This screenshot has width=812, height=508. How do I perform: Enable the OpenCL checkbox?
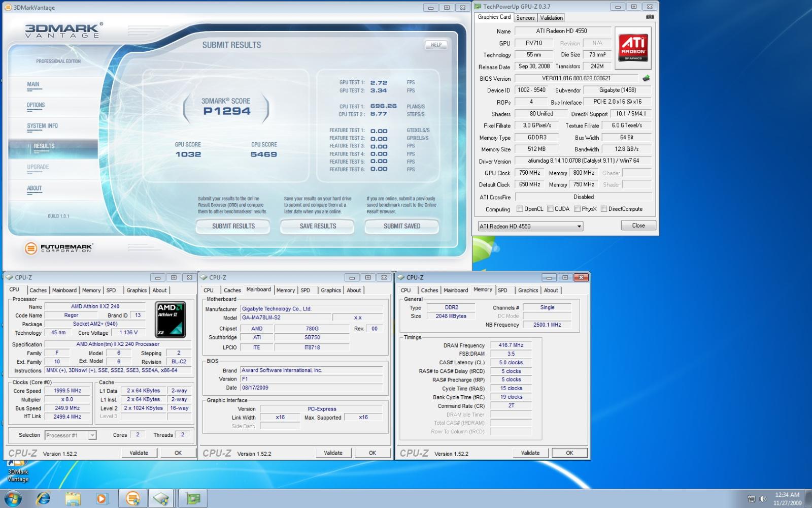pyautogui.click(x=520, y=209)
